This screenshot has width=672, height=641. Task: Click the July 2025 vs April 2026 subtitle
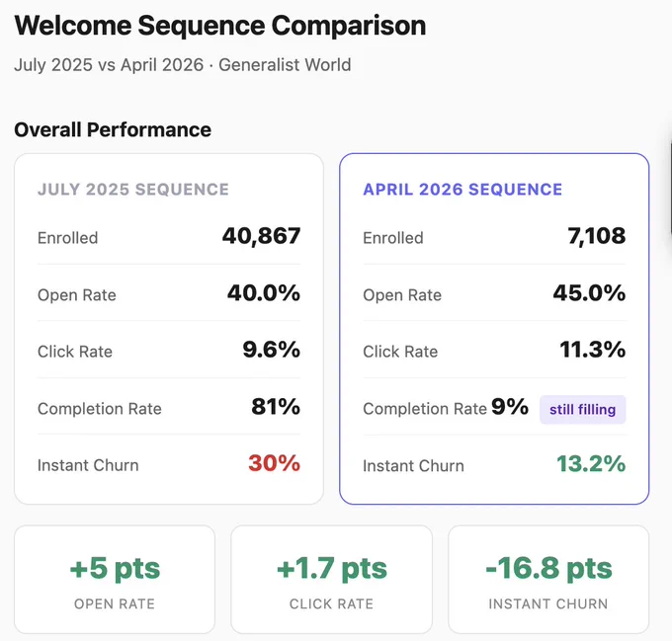tap(183, 65)
